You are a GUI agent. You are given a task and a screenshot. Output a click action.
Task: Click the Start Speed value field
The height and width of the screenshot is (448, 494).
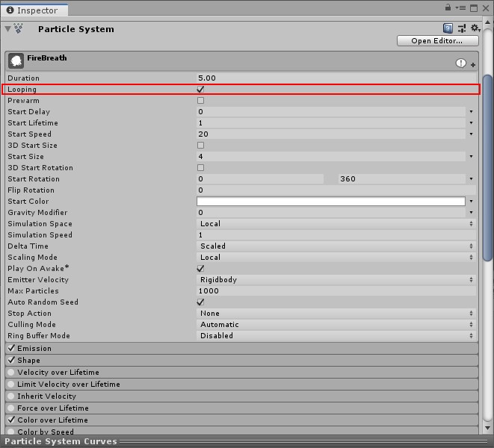point(331,134)
